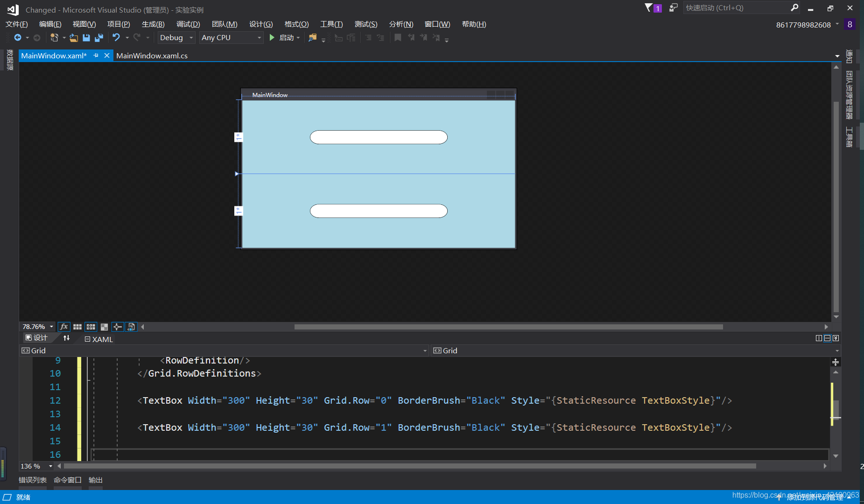Open the 错误列表 panel tab

click(33, 480)
